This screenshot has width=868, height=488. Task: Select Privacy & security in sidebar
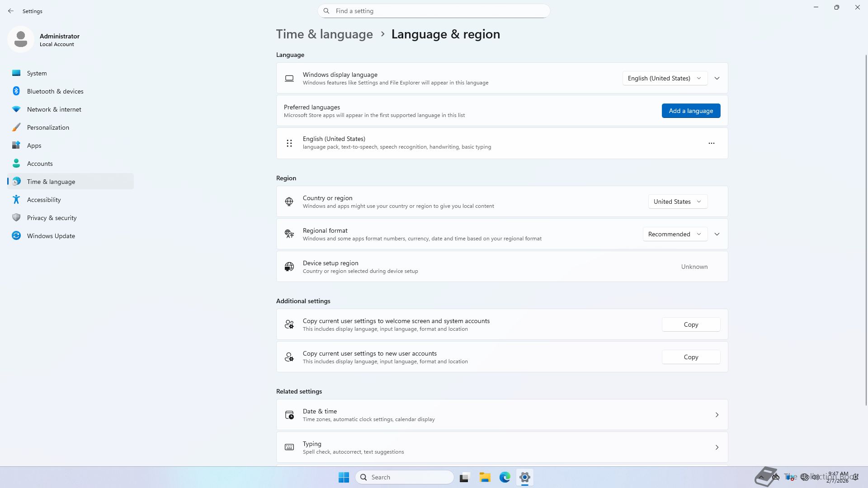point(52,218)
